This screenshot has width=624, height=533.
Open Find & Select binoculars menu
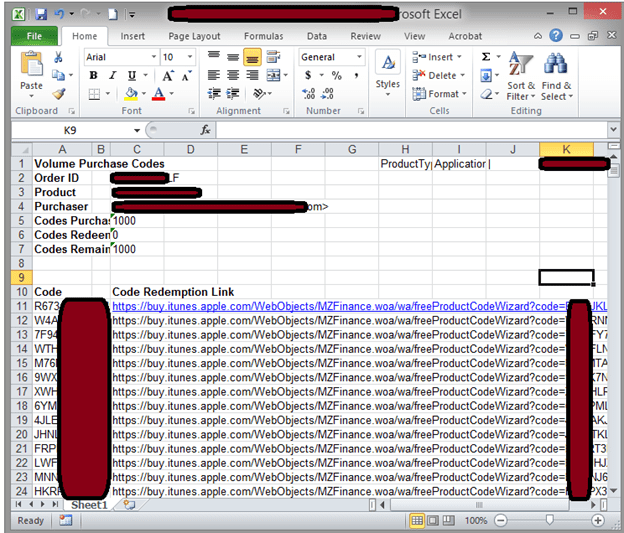tap(556, 76)
